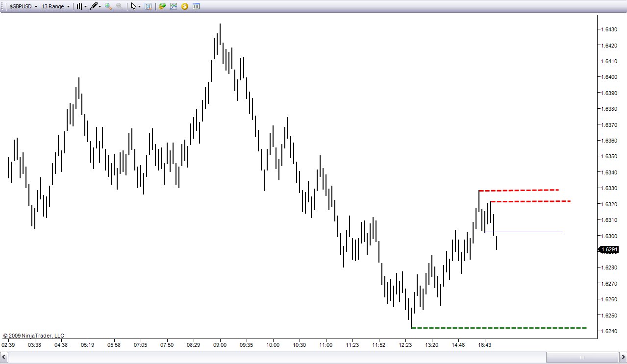Click the 1.6400 price axis label
Image resolution: width=627 pixels, height=364 pixels.
[x=609, y=77]
